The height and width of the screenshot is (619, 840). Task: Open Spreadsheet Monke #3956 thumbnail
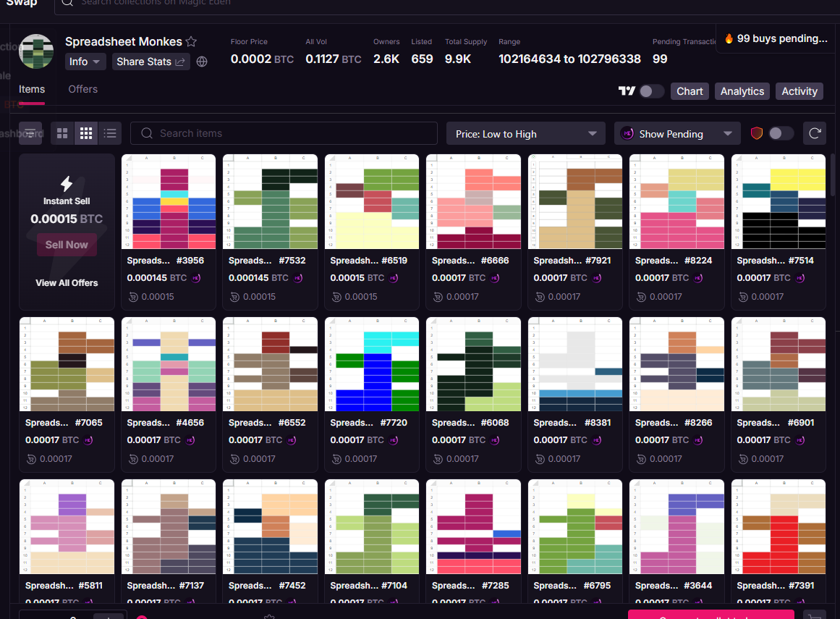click(x=169, y=201)
